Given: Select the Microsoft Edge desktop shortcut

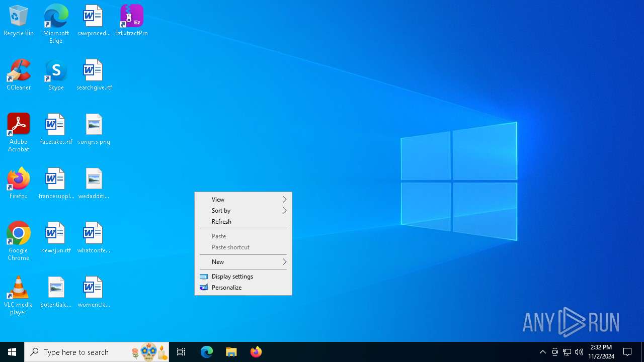Looking at the screenshot, I should point(56,24).
